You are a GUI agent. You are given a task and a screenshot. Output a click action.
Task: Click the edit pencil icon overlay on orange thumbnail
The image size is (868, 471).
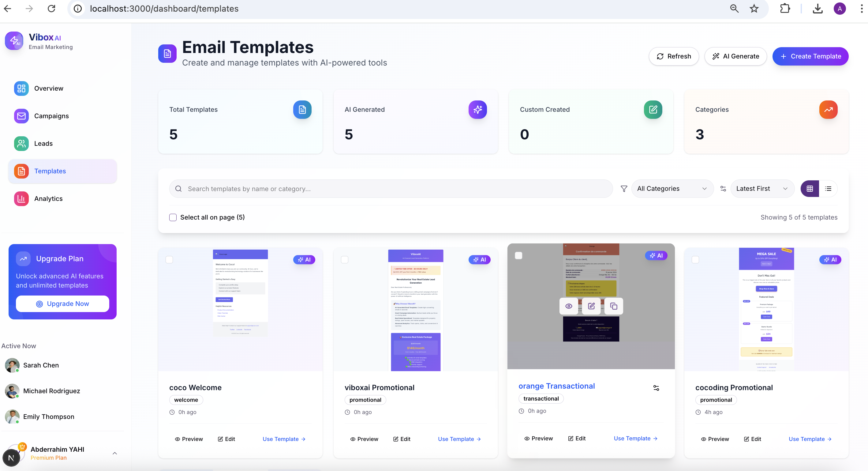(591, 306)
